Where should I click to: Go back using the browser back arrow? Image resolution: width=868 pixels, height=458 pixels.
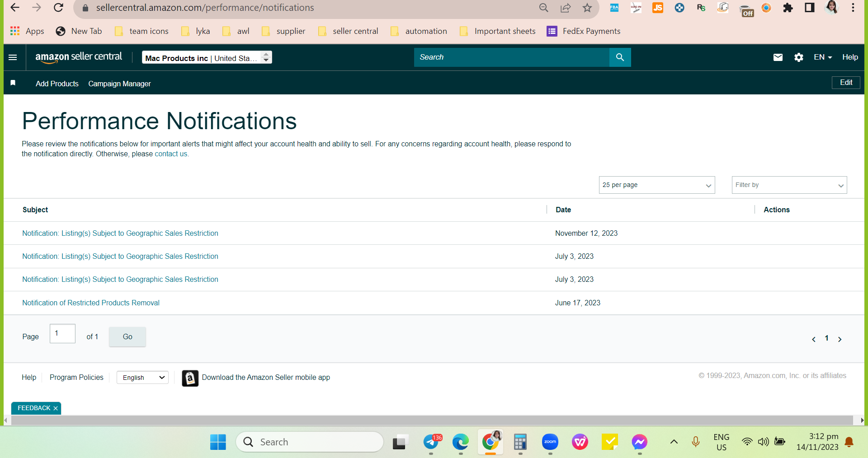tap(15, 8)
